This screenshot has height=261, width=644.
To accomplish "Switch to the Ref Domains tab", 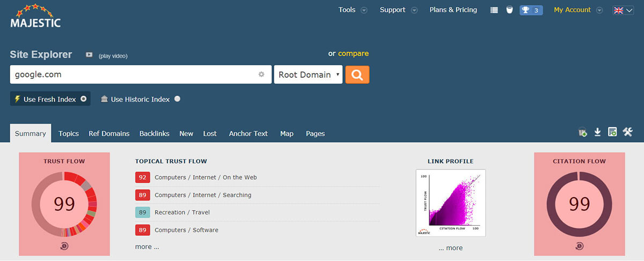I will pyautogui.click(x=109, y=133).
